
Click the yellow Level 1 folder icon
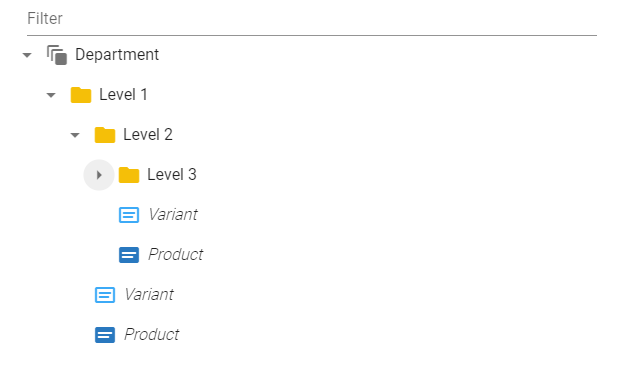pyautogui.click(x=81, y=95)
